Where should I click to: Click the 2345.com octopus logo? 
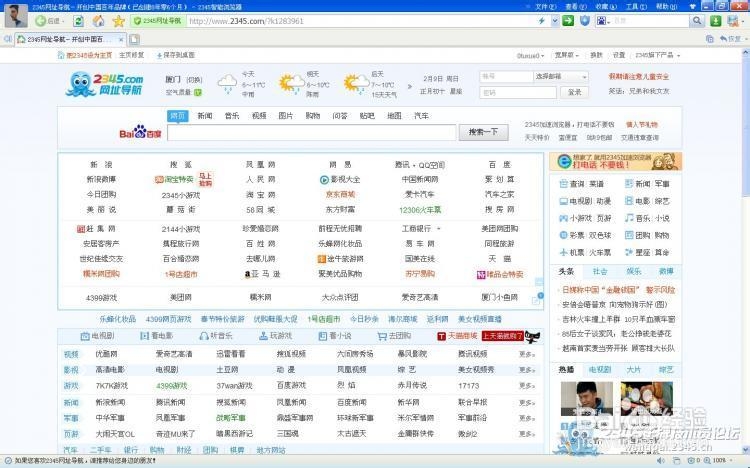(x=104, y=84)
